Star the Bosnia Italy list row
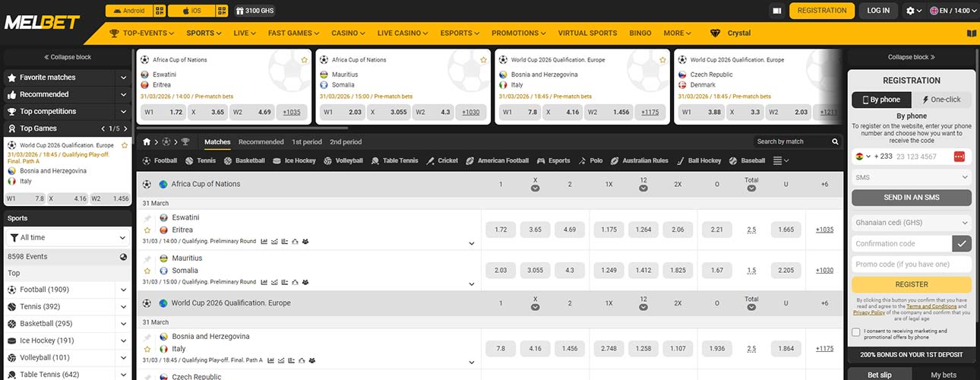Screen dimensions: 980x380 pyautogui.click(x=147, y=349)
